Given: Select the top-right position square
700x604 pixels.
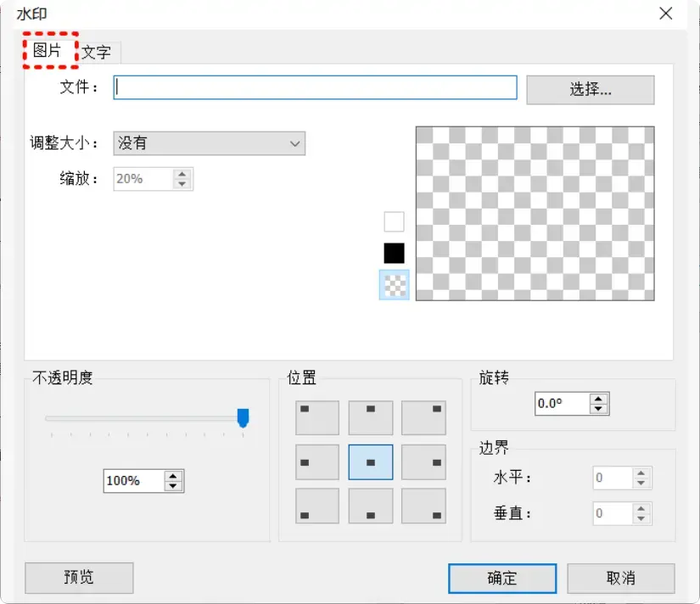Looking at the screenshot, I should [x=424, y=417].
